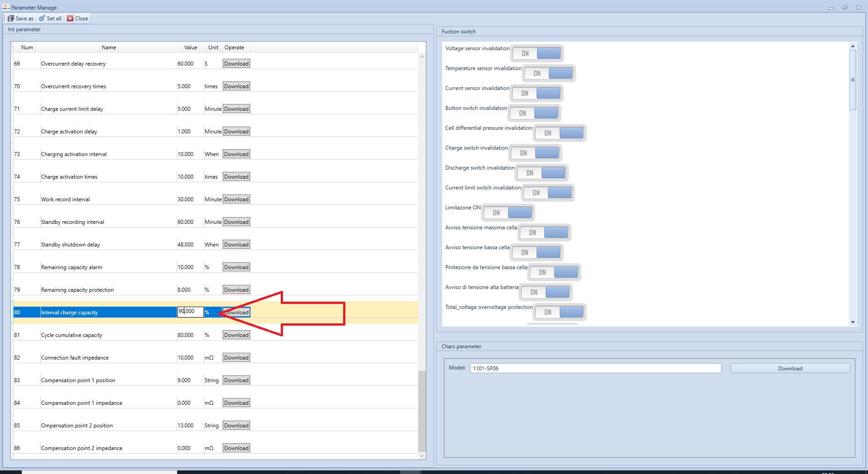Viewport: 868px width, 474px height.
Task: Download Remaining capacity alarm value
Action: [236, 267]
